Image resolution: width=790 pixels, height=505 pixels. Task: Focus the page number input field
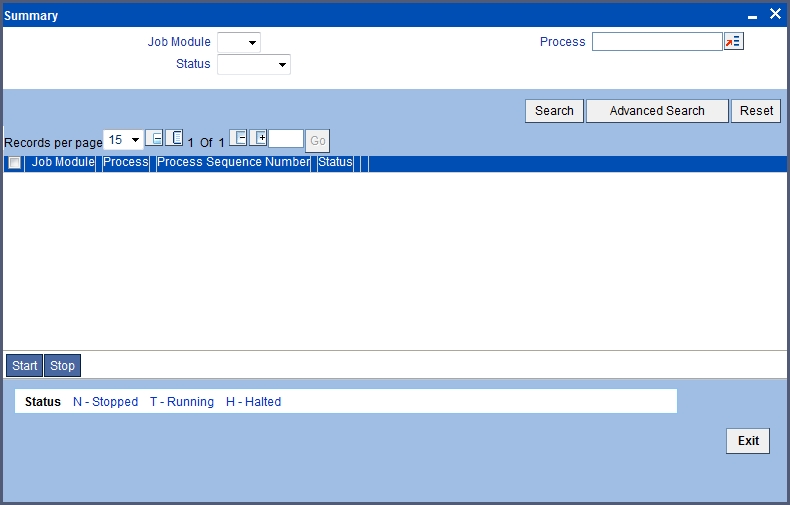(286, 139)
